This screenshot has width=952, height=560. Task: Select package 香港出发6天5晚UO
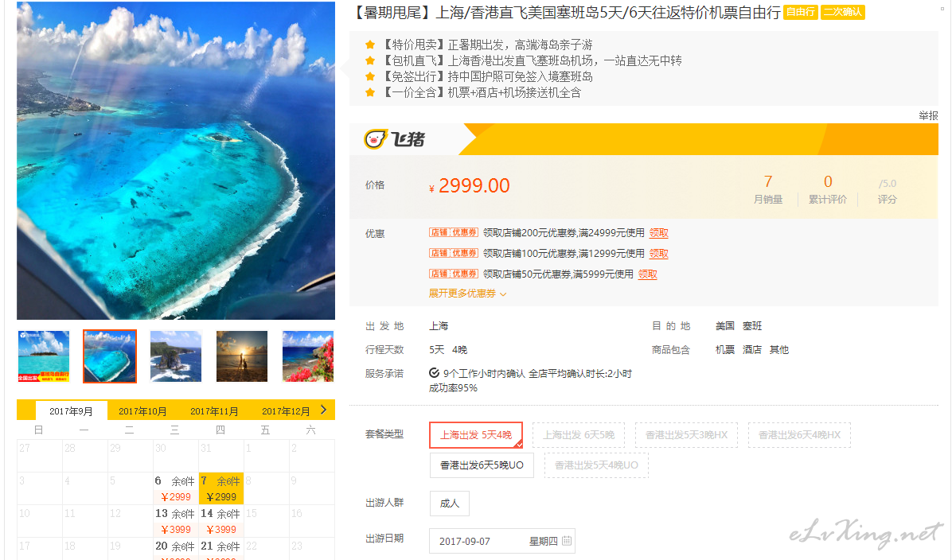click(x=482, y=465)
